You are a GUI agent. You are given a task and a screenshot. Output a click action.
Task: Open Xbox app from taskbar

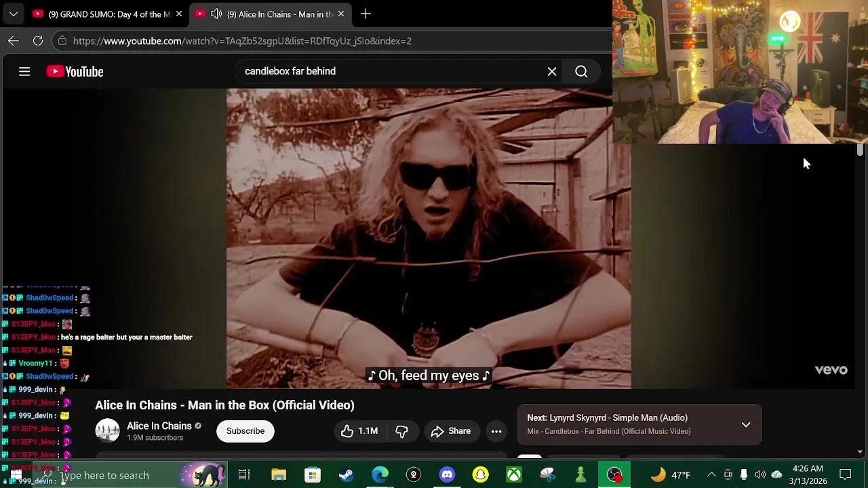[x=514, y=475]
